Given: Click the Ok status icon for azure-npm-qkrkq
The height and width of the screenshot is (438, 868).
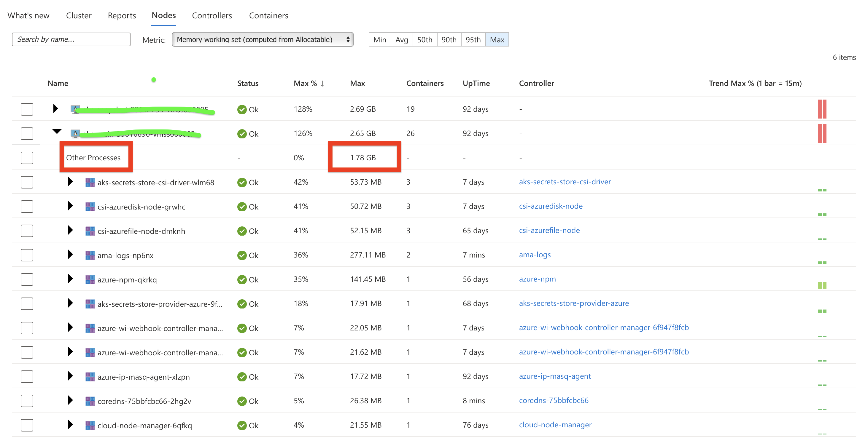Looking at the screenshot, I should pyautogui.click(x=241, y=279).
